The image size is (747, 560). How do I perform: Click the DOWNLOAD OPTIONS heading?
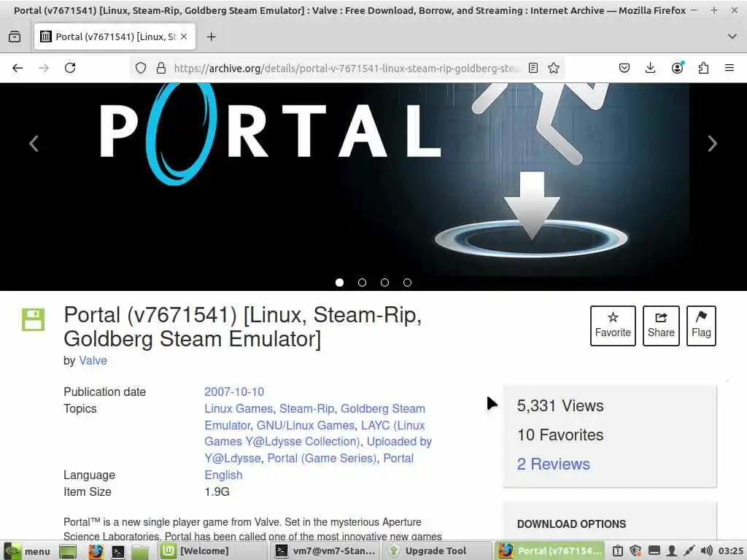571,524
